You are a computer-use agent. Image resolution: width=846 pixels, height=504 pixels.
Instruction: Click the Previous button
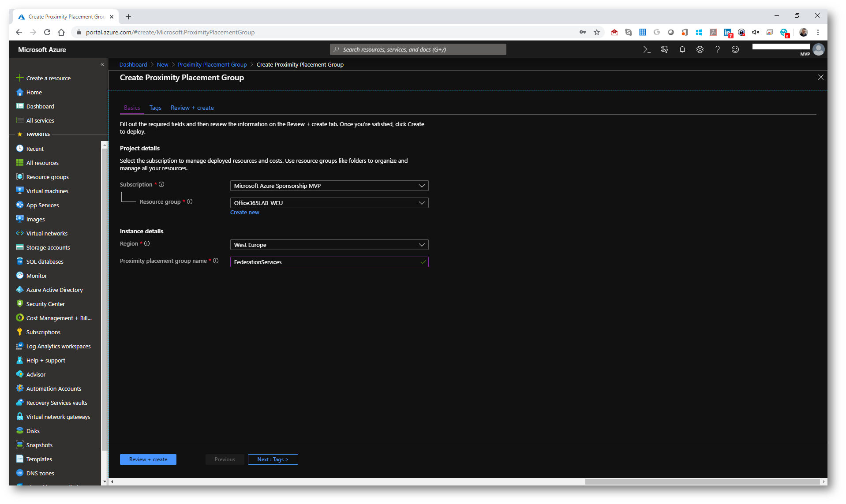[225, 459]
